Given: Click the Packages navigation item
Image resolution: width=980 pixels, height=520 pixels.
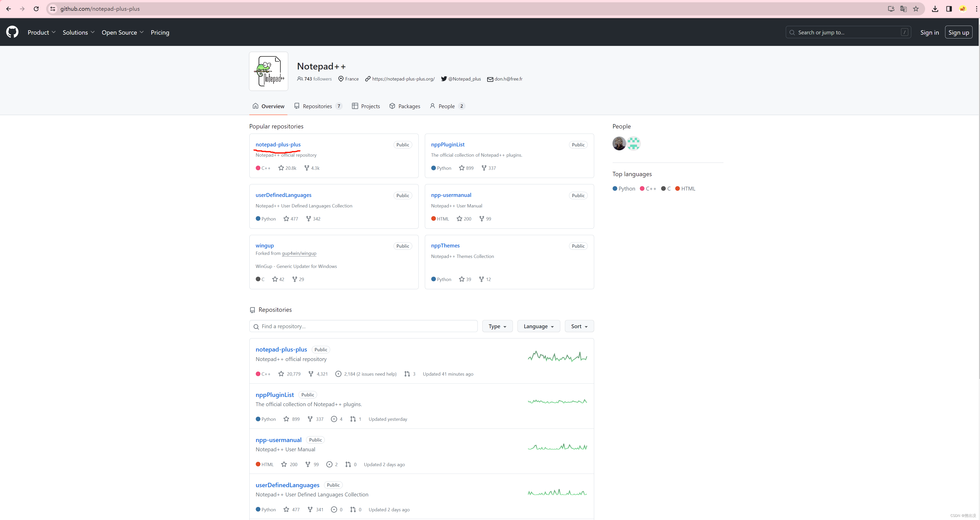Looking at the screenshot, I should [409, 106].
